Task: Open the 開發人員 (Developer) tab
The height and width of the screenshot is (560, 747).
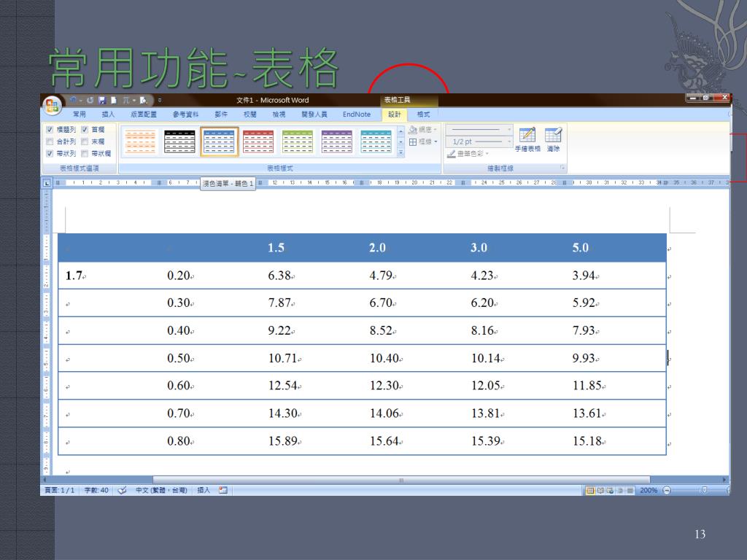Action: pos(314,114)
